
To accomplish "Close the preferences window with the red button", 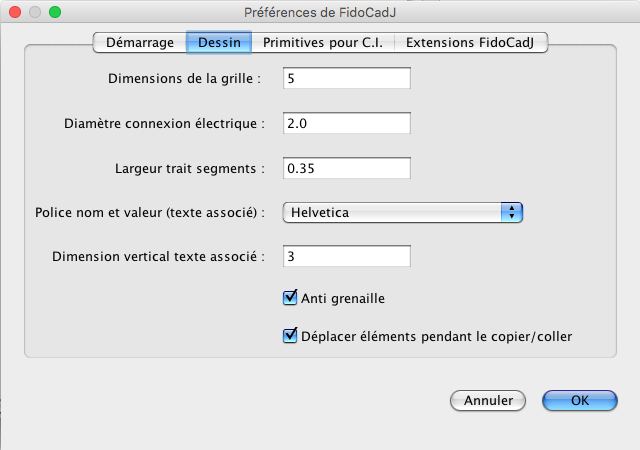I will coord(14,12).
